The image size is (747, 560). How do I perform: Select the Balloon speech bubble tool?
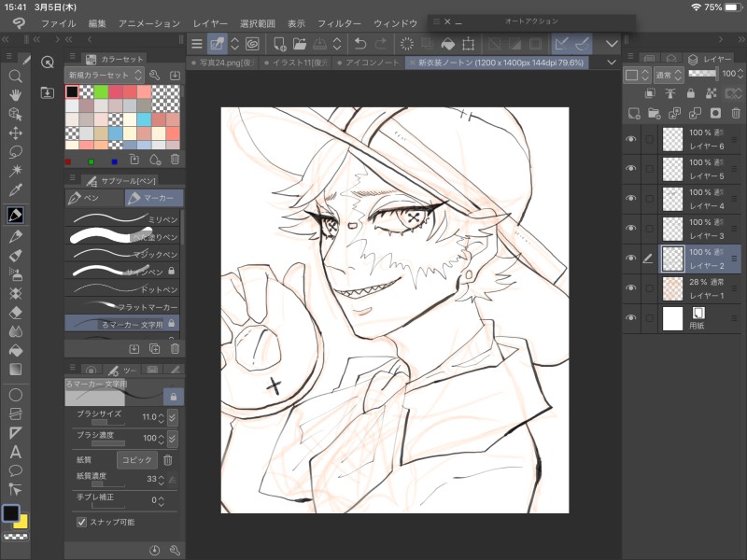(15, 471)
